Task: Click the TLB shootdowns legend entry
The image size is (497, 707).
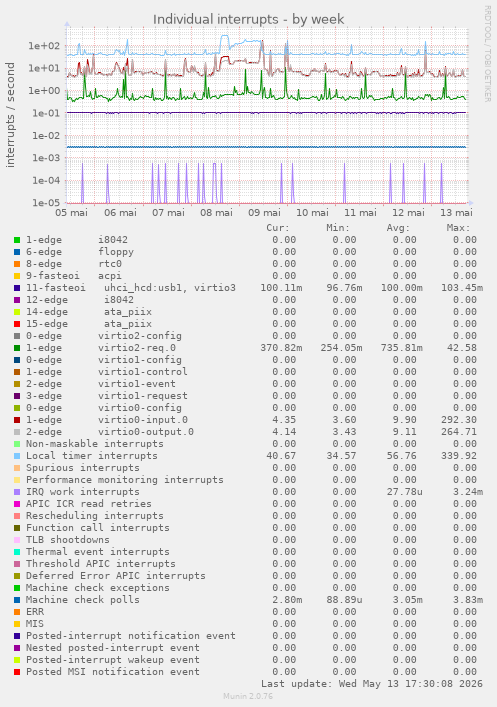Action: (x=68, y=540)
